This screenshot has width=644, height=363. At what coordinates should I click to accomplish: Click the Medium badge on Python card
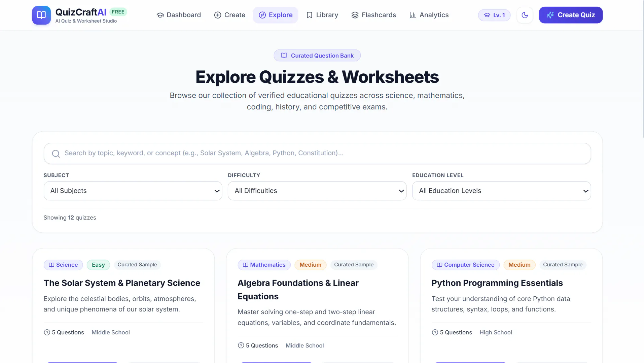[x=519, y=265]
